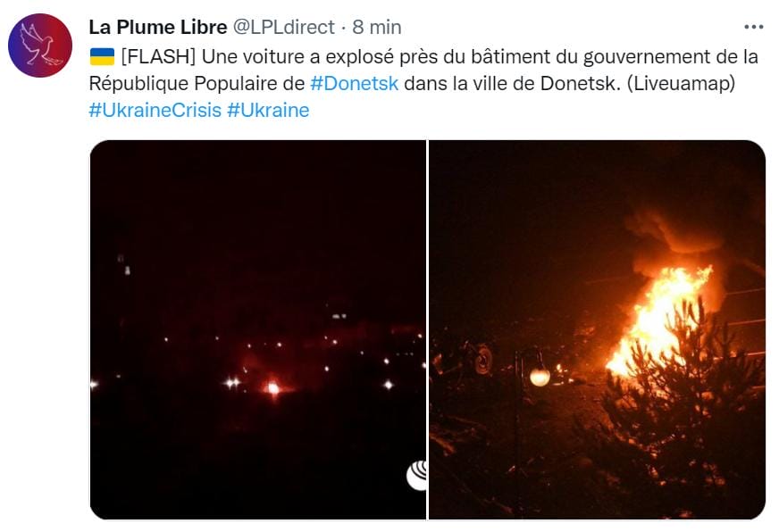The height and width of the screenshot is (532, 779).
Task: Open the left night skyline photo
Action: (258, 330)
